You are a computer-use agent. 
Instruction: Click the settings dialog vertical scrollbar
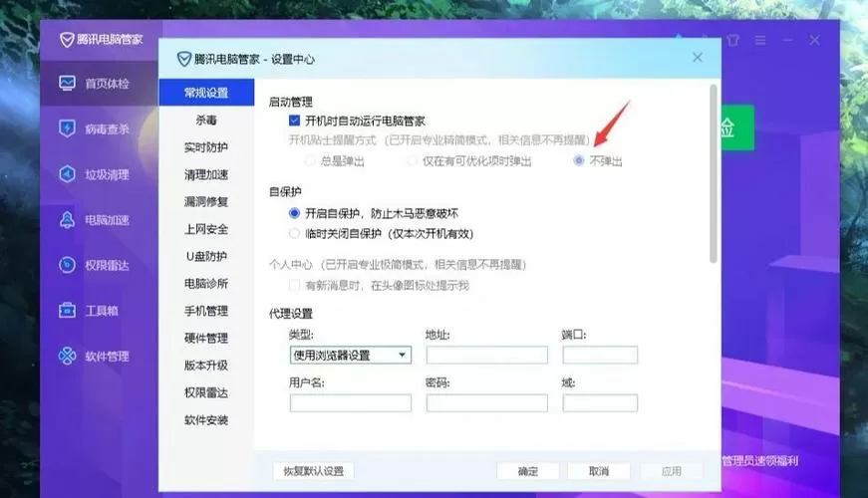[x=714, y=173]
